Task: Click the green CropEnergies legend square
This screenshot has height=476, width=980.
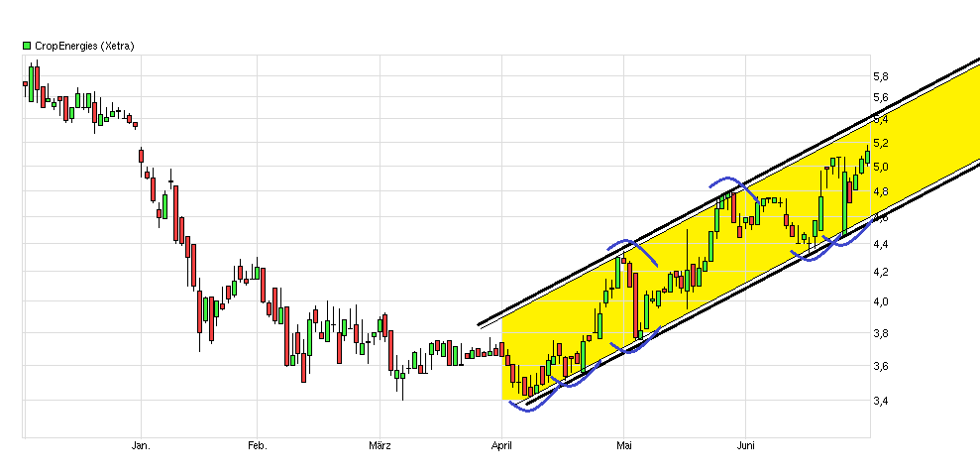Action: (27, 46)
